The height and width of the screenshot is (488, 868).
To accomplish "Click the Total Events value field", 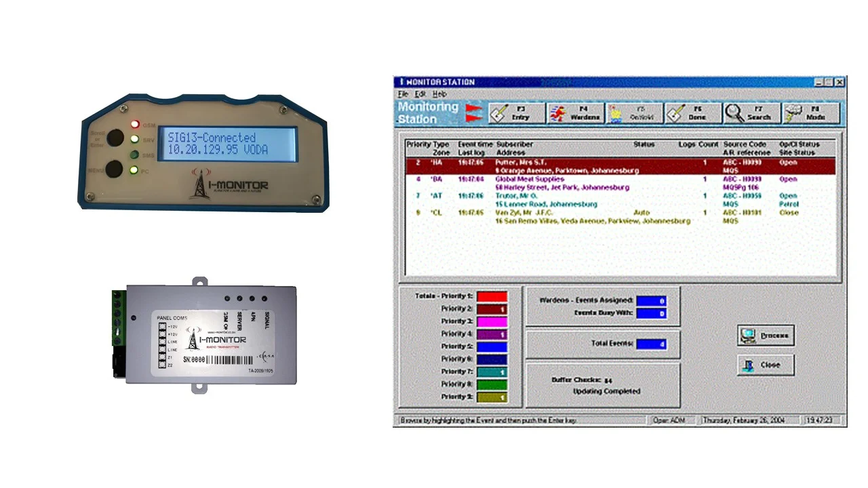I will (651, 344).
